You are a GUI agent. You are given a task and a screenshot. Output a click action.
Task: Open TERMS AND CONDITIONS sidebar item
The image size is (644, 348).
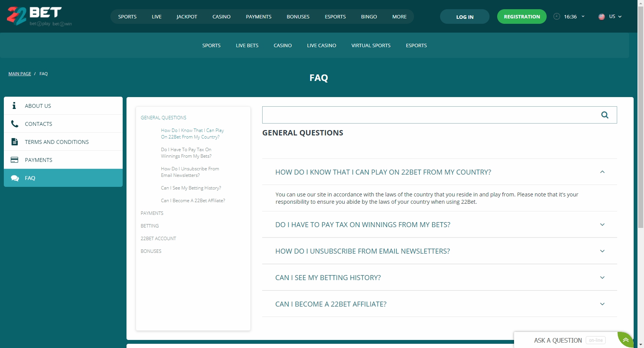63,142
